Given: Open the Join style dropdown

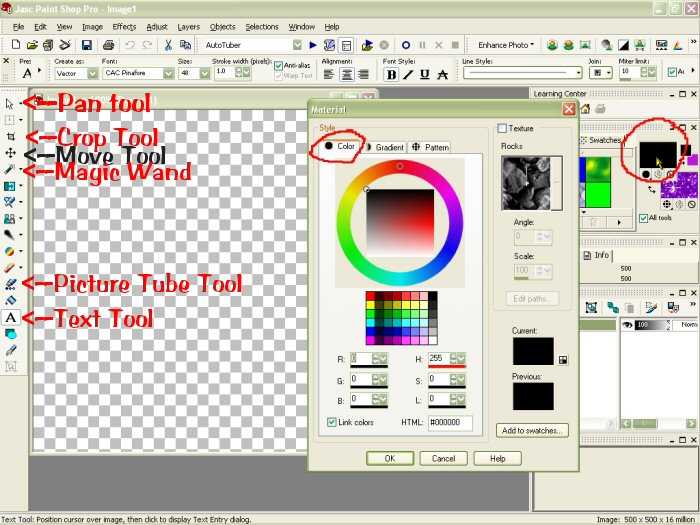Looking at the screenshot, I should tap(609, 72).
